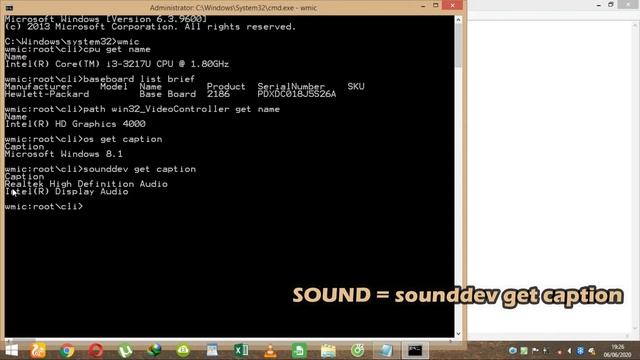This screenshot has width=640, height=360.
Task: Click cmd scrollbar down arrow
Action: point(458,333)
